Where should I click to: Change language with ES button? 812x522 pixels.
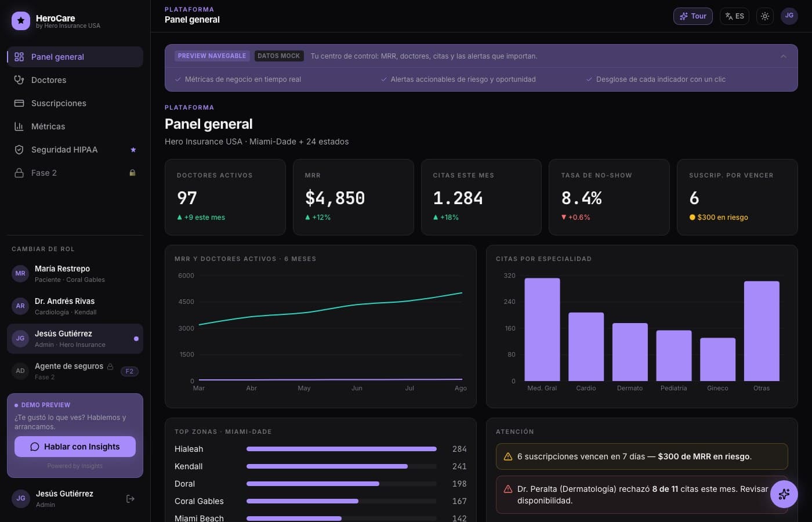click(x=734, y=16)
